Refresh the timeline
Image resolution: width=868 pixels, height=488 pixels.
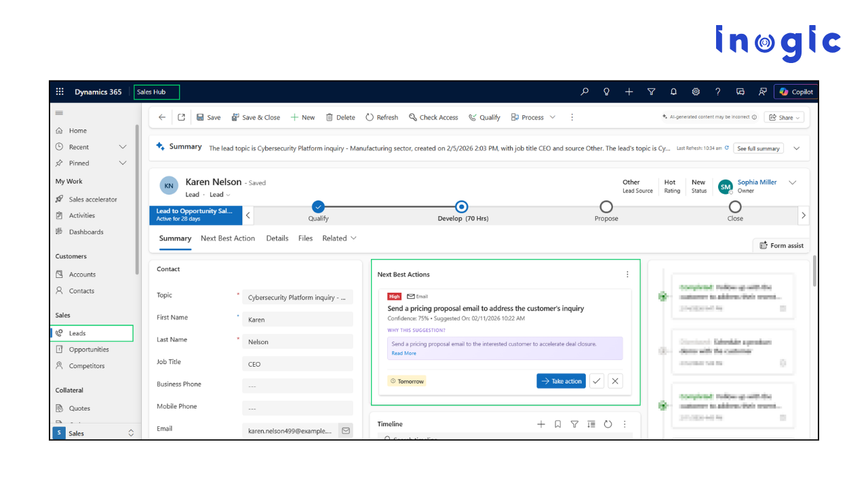click(x=608, y=424)
